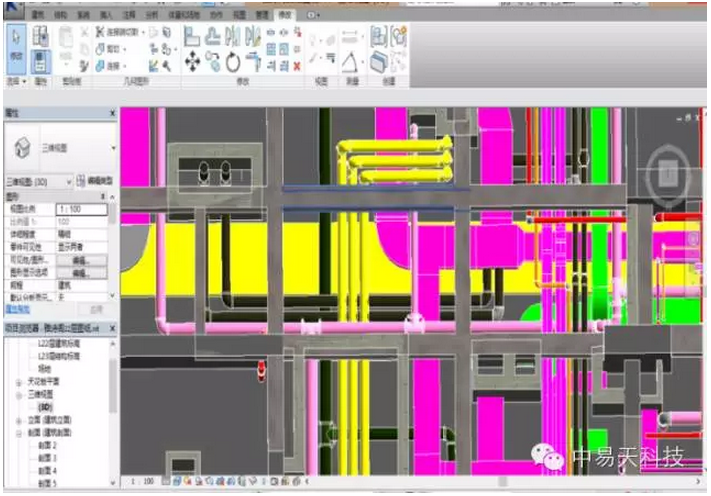Open the 3D view type selector dropdown

[111, 147]
